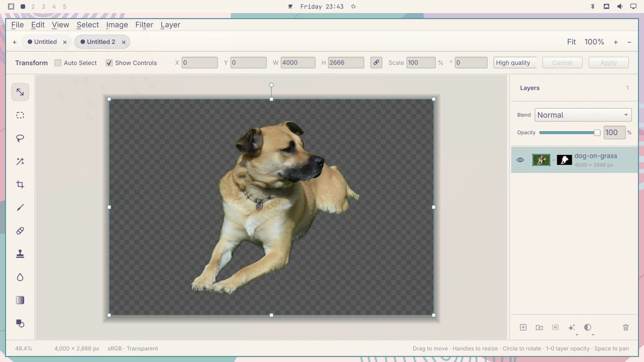This screenshot has width=644, height=362.
Task: Click the Opacity value field showing 100
Action: point(614,132)
